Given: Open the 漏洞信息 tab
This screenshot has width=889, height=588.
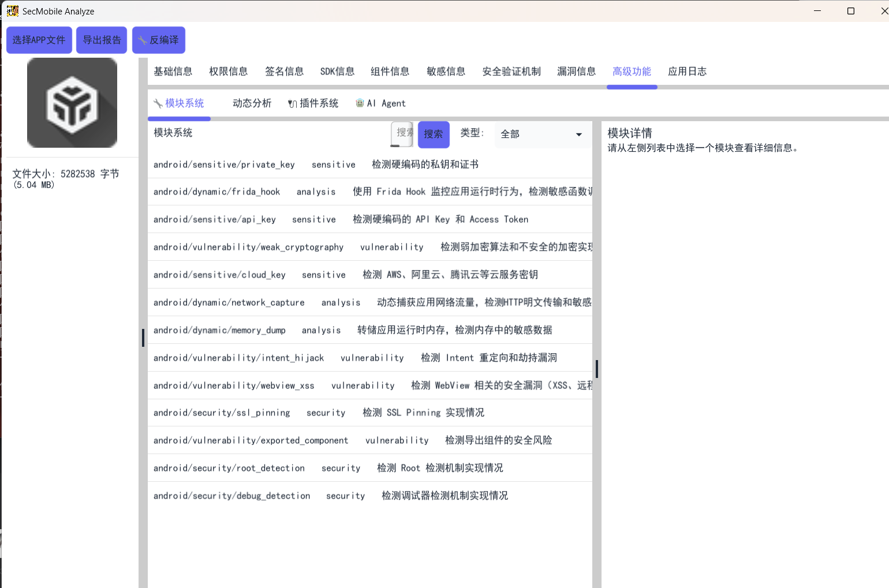Looking at the screenshot, I should point(576,71).
